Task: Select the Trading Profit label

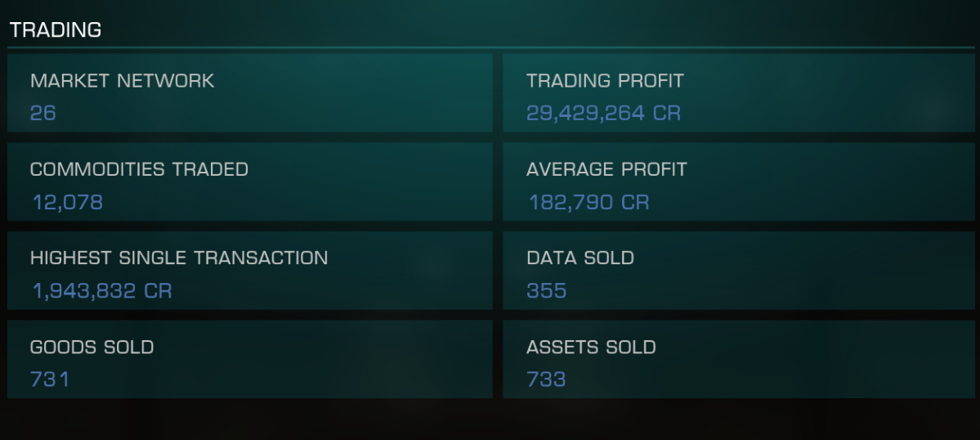Action: 605,81
